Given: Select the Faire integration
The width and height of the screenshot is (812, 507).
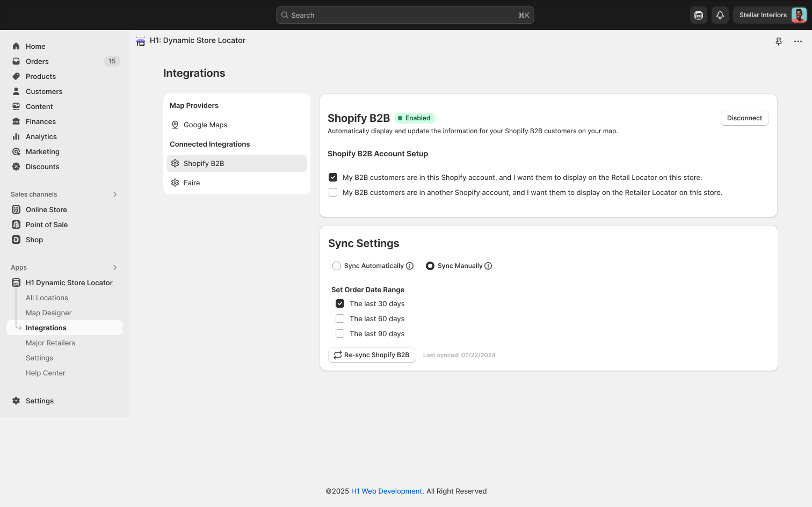Looking at the screenshot, I should [x=237, y=183].
